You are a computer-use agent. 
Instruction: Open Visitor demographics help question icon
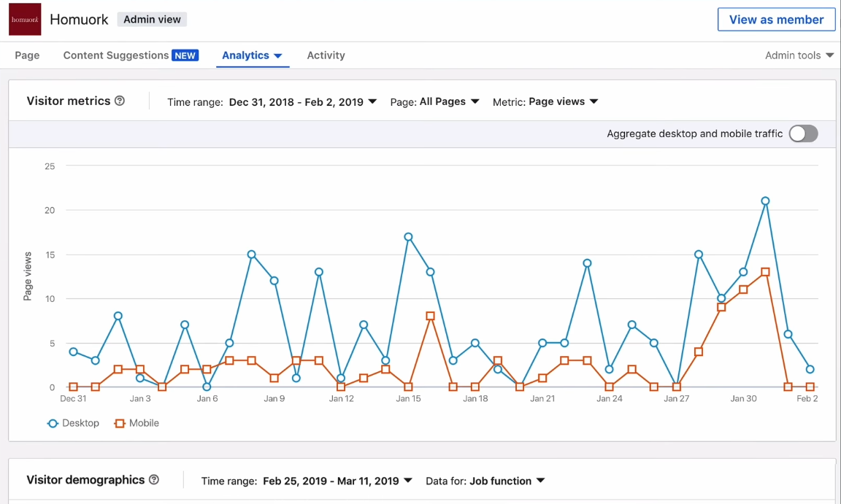(x=154, y=479)
